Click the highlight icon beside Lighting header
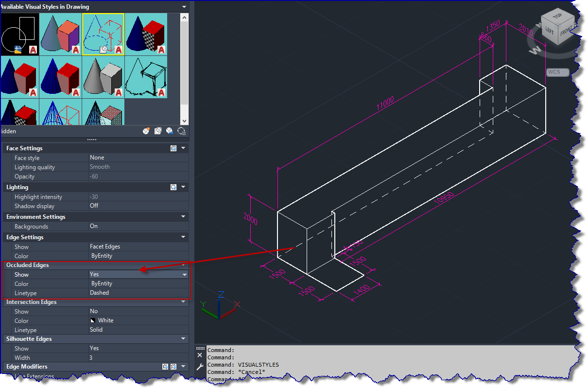Image resolution: width=588 pixels, height=389 pixels. [173, 187]
